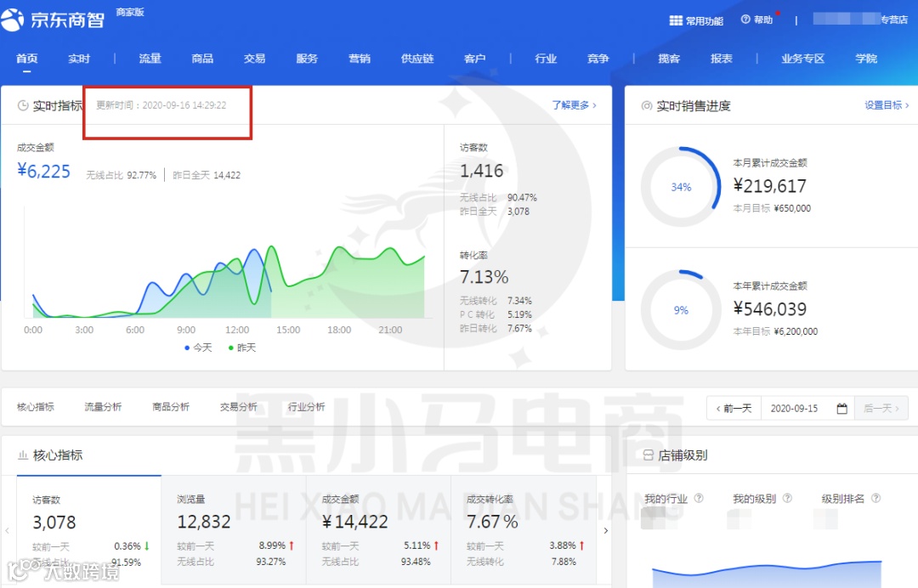Image resolution: width=918 pixels, height=588 pixels.
Task: Click the shop icon beside 店铺级别
Action: click(648, 455)
